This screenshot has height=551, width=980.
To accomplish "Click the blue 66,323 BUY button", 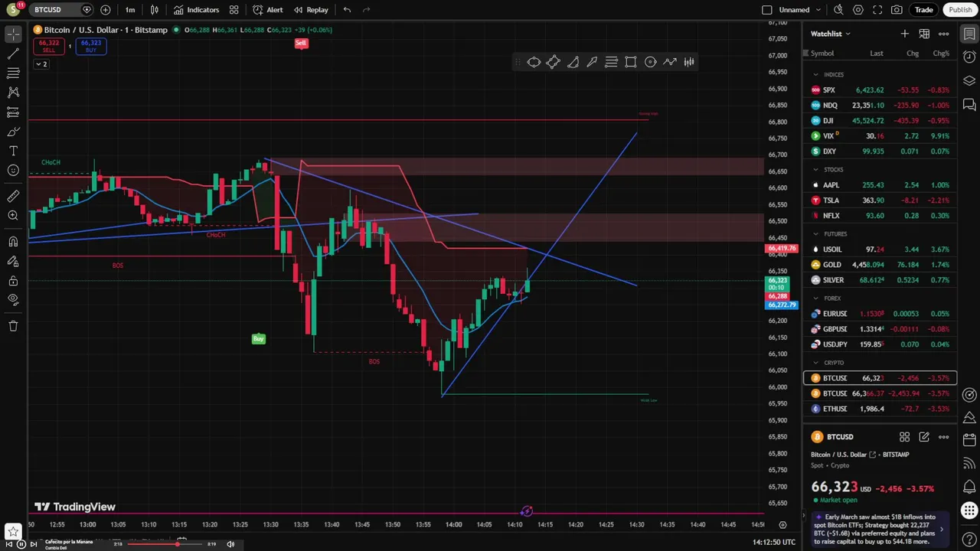I will 91,46.
